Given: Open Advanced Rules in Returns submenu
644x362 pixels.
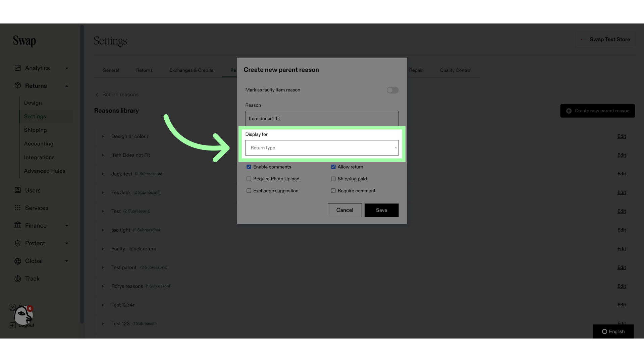Looking at the screenshot, I should 45,171.
